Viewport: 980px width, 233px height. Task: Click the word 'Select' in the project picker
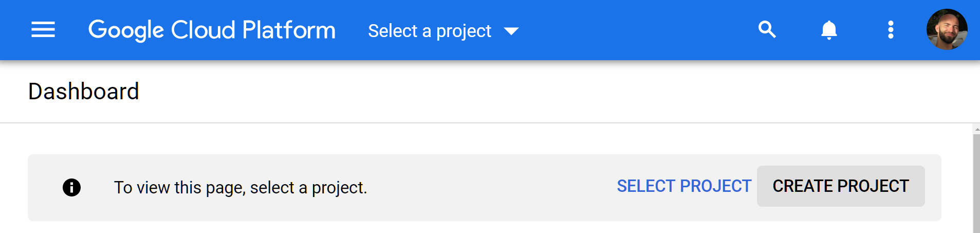[x=393, y=31]
